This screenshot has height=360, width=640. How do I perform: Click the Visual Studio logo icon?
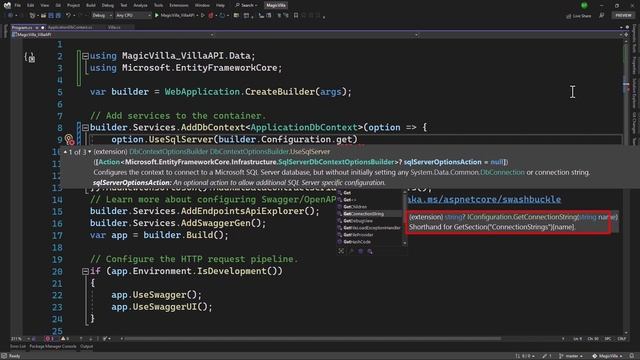point(7,5)
